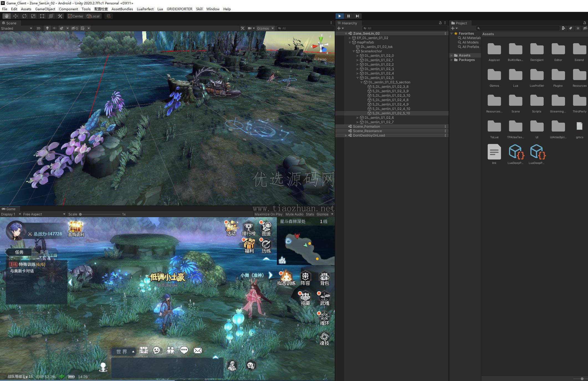This screenshot has height=381, width=588.
Task: Select All Prefabs under Favorites
Action: click(x=471, y=47)
